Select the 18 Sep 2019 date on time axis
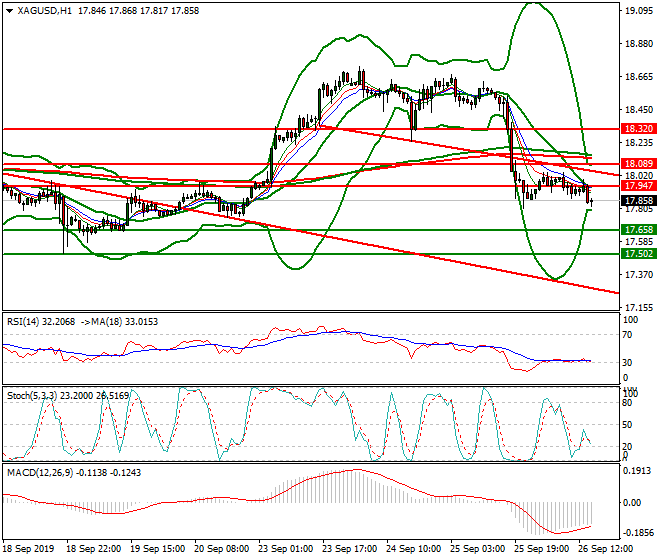The image size is (660, 560). point(29,549)
